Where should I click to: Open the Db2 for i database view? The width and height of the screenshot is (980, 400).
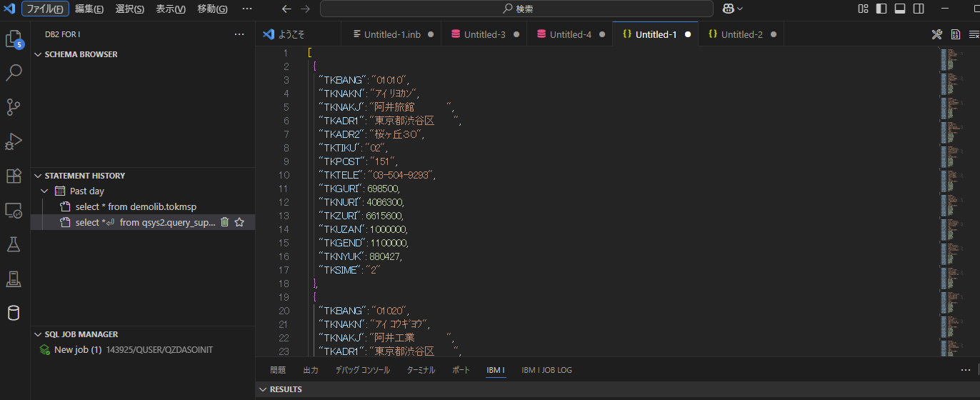(14, 313)
